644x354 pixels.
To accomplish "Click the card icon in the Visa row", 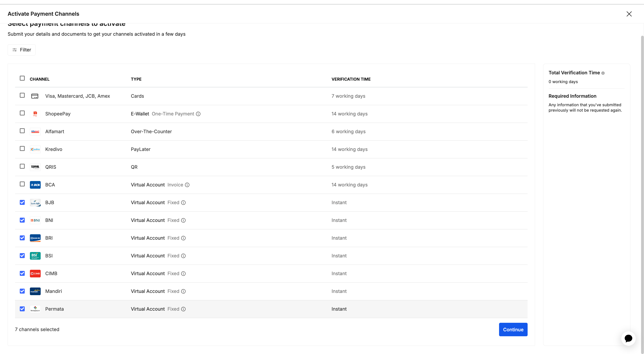I will pos(35,96).
